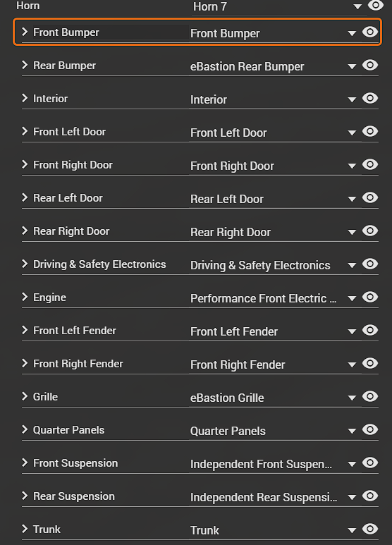Image resolution: width=392 pixels, height=545 pixels.
Task: Toggle Trunk visibility eye icon
Action: [369, 529]
